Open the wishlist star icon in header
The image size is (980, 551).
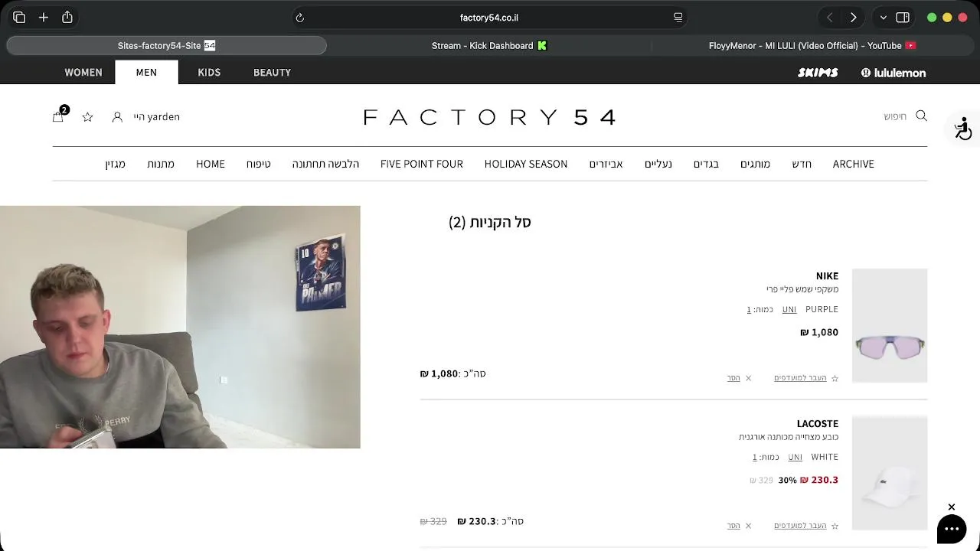tap(87, 117)
